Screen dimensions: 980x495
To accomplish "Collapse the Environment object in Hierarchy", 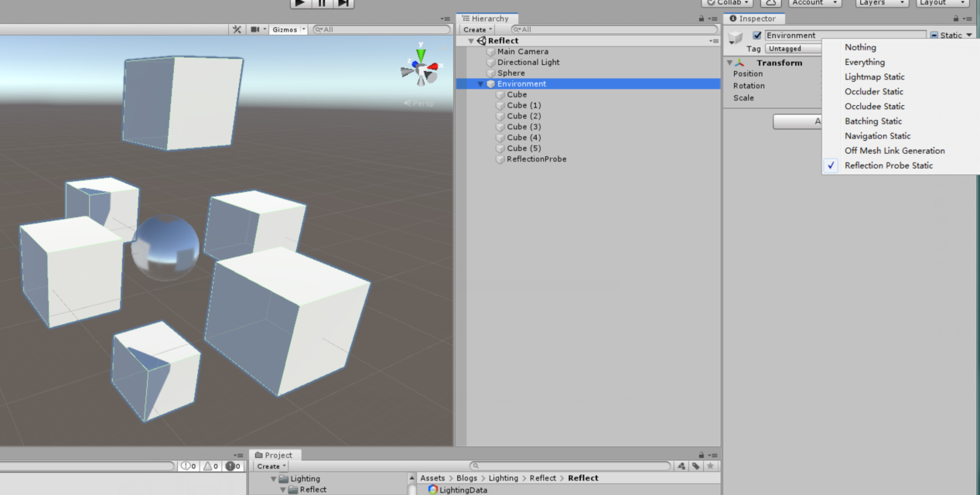I will [480, 84].
